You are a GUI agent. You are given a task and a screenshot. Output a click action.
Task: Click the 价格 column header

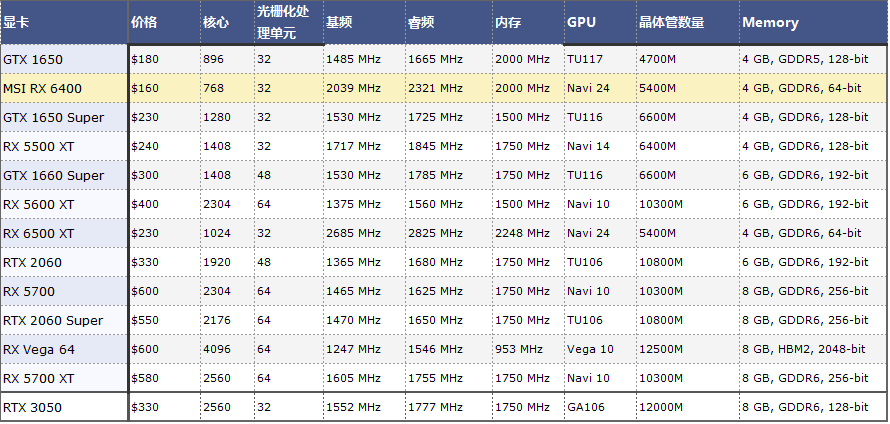[x=165, y=23]
